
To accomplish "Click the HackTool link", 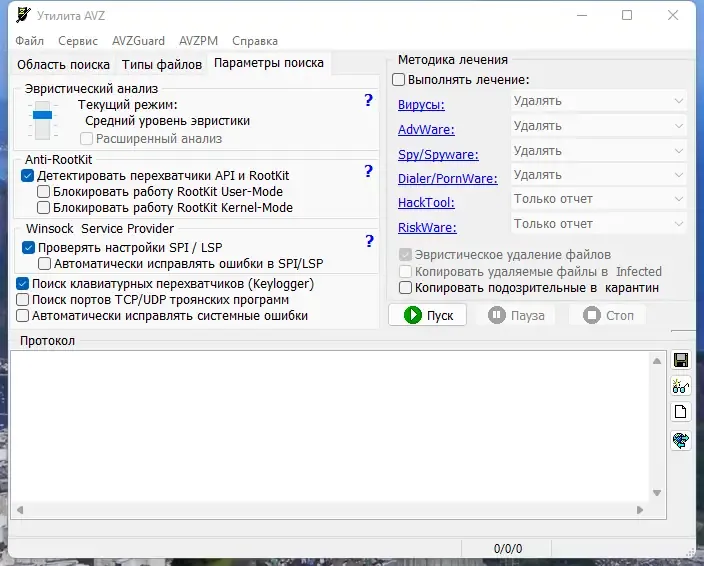I will pos(426,202).
